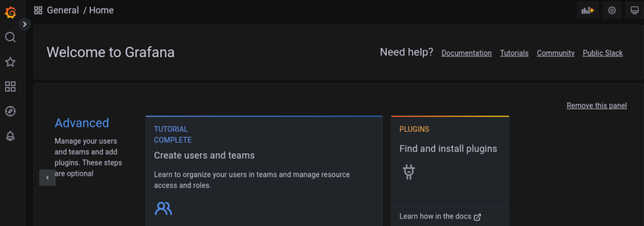Image resolution: width=644 pixels, height=226 pixels.
Task: Open Alerting bell icon
Action: tap(10, 136)
